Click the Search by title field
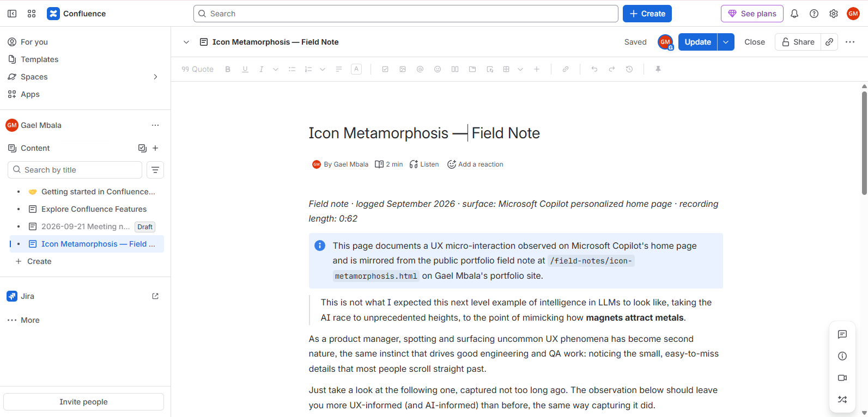The height and width of the screenshot is (417, 868). 75,170
